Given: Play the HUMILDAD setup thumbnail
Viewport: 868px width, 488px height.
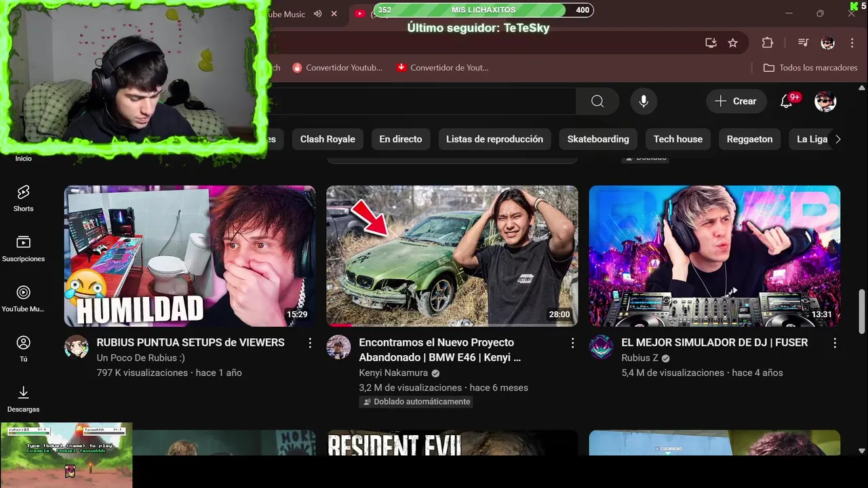Looking at the screenshot, I should pos(190,256).
